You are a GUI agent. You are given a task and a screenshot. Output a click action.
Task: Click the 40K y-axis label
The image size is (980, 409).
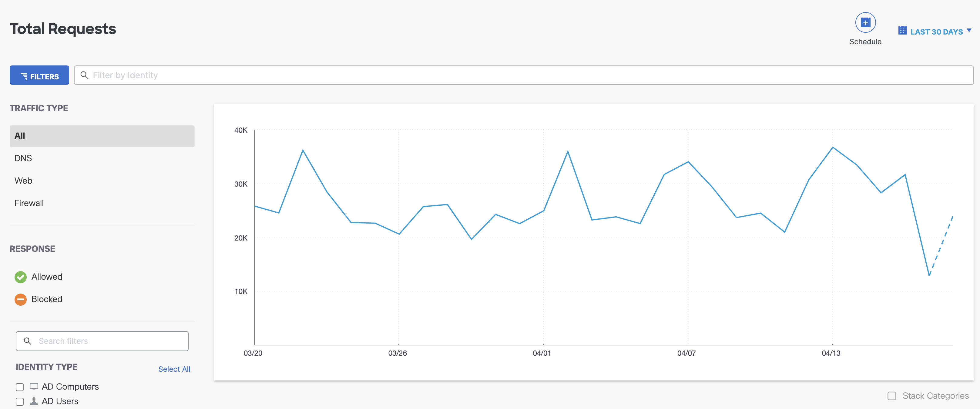tap(241, 130)
